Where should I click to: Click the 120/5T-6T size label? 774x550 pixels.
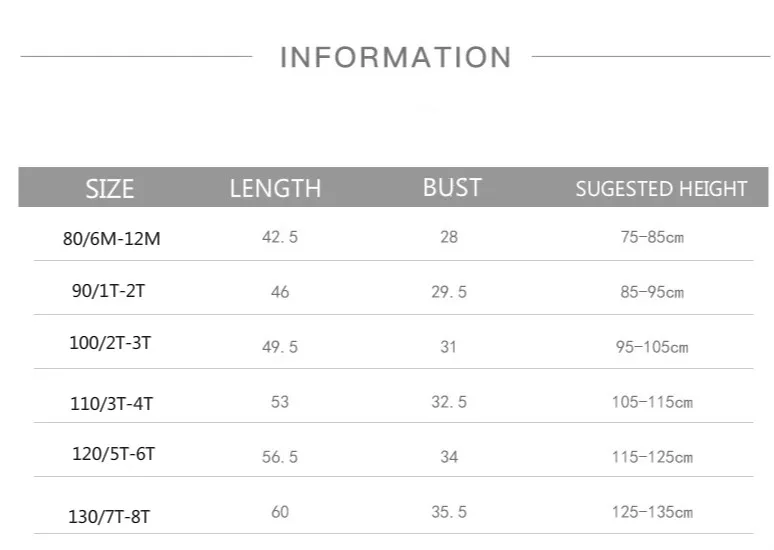[x=114, y=453]
